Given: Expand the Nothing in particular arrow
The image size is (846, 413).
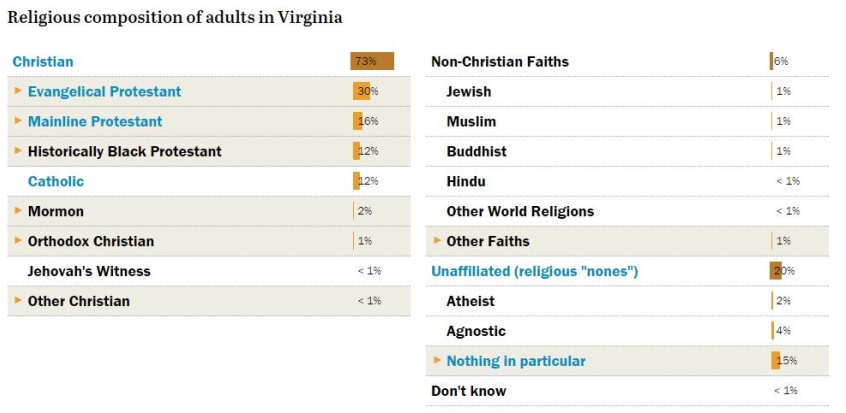Looking at the screenshot, I should pyautogui.click(x=437, y=361).
